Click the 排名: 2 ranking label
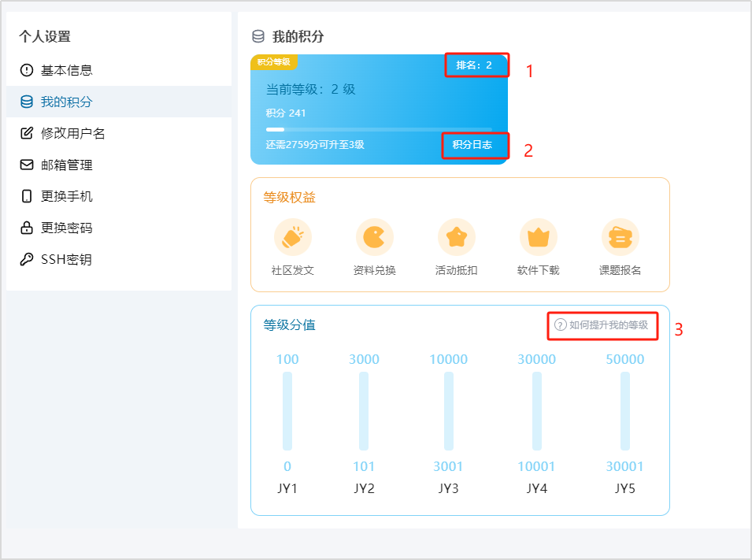 coord(474,65)
